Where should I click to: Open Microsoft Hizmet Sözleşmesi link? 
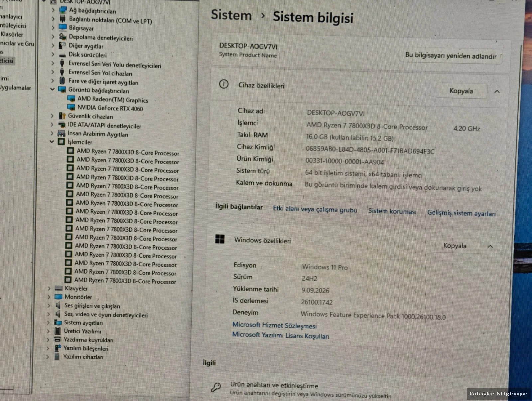pos(275,325)
